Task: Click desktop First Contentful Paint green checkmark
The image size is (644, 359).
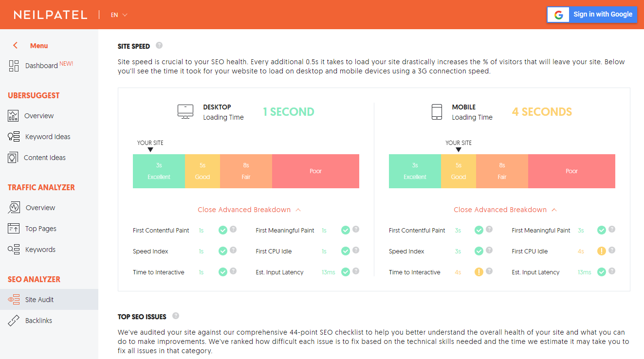Action: [x=223, y=230]
